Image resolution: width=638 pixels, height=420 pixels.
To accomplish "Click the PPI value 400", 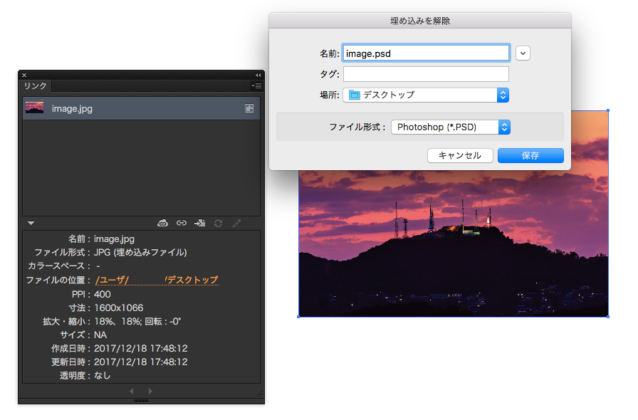I will [103, 294].
